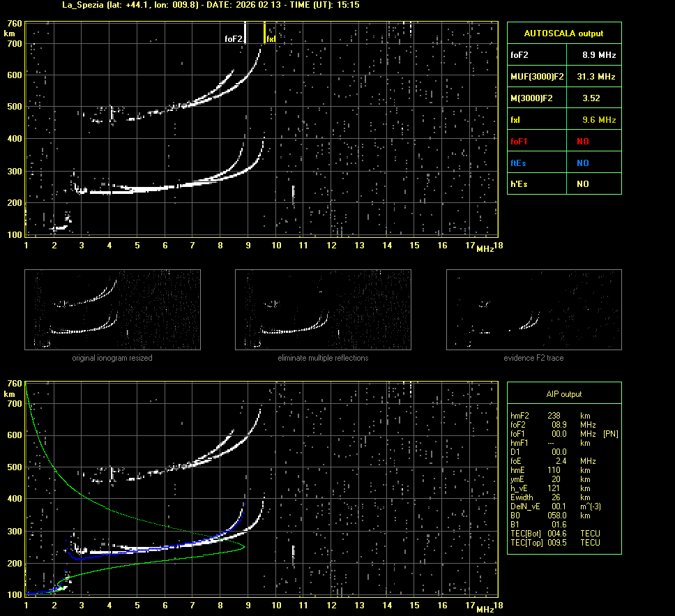Click the [PN] label in AIP output
Viewport: 675px width, 616px height.
tap(610, 434)
